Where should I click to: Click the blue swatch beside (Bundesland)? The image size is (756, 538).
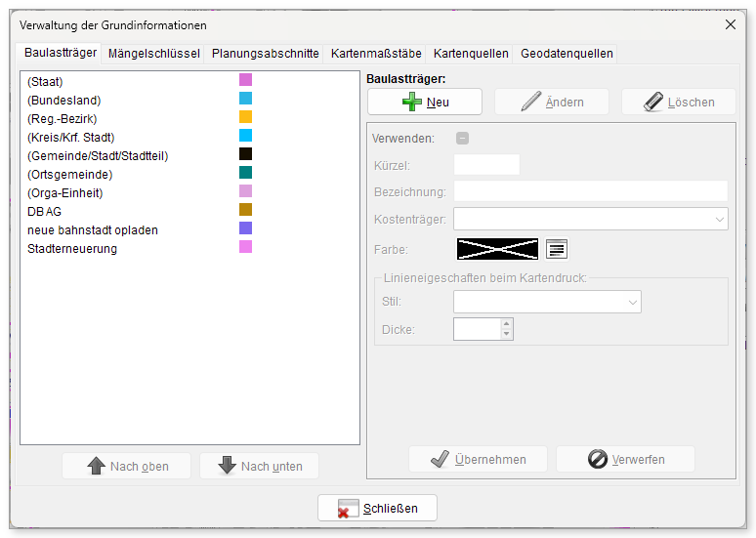pyautogui.click(x=245, y=99)
